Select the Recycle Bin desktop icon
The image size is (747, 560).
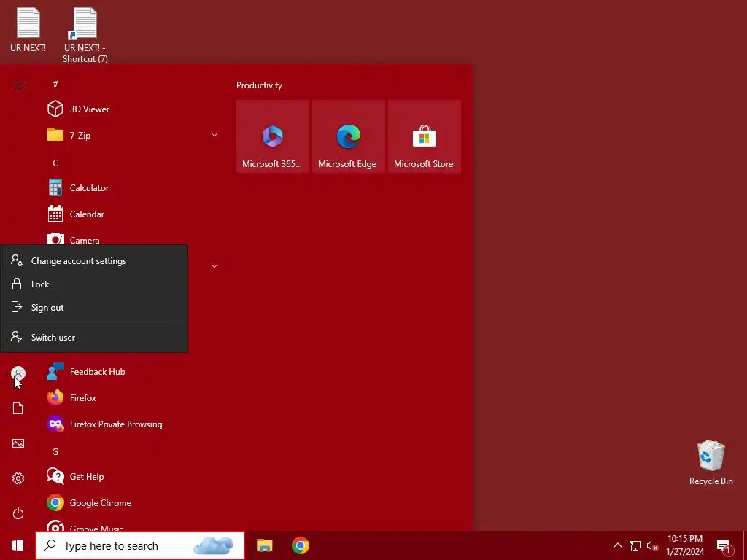pos(711,463)
